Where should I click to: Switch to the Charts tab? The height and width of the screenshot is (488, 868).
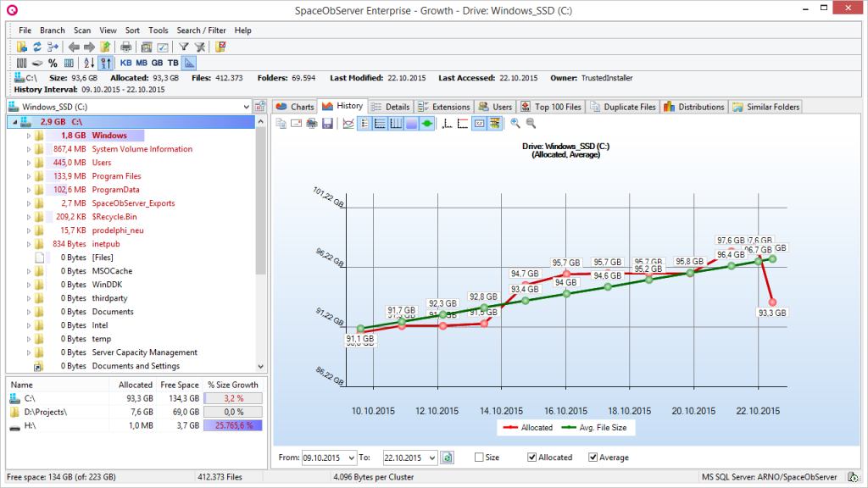295,107
